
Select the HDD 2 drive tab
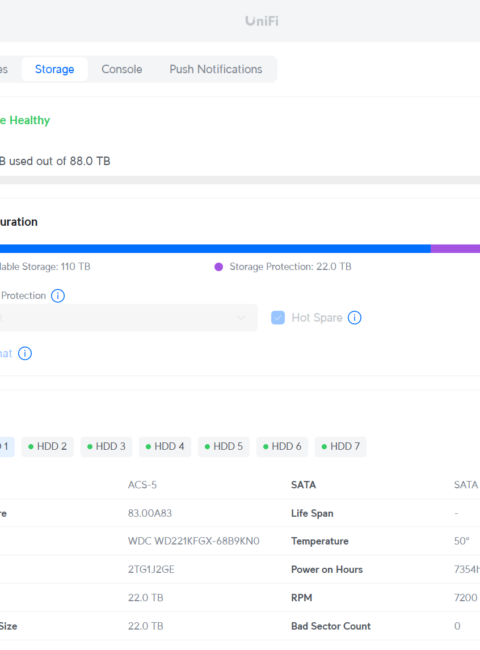click(47, 446)
